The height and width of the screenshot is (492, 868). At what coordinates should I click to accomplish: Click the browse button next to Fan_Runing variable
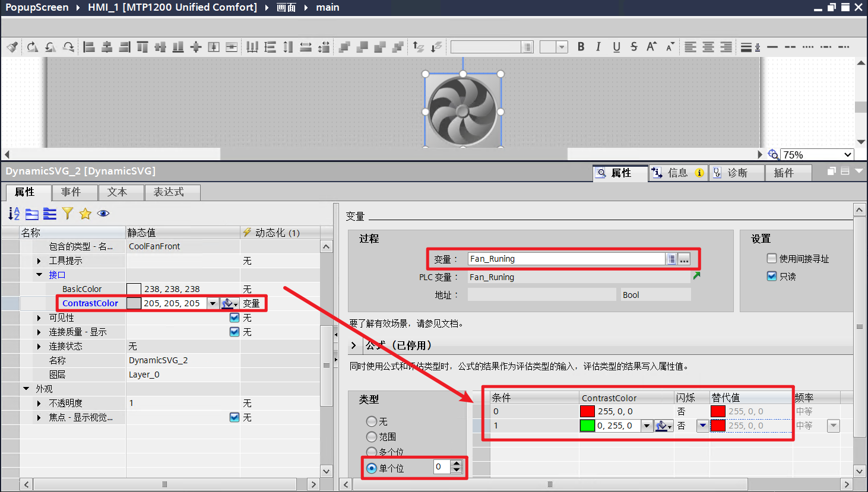[x=684, y=259]
